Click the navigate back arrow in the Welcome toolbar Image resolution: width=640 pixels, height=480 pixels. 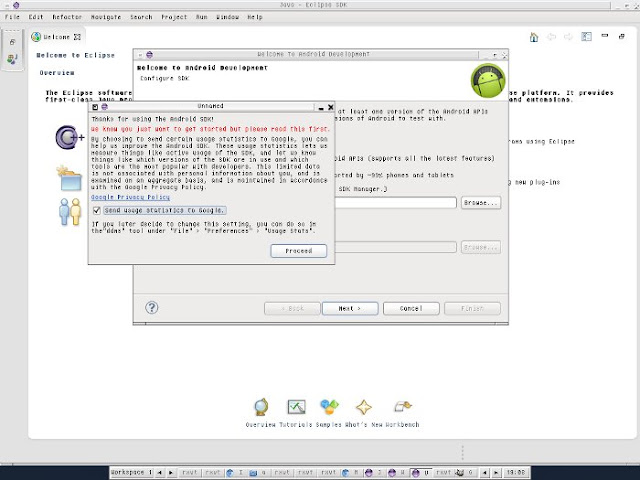coord(551,37)
